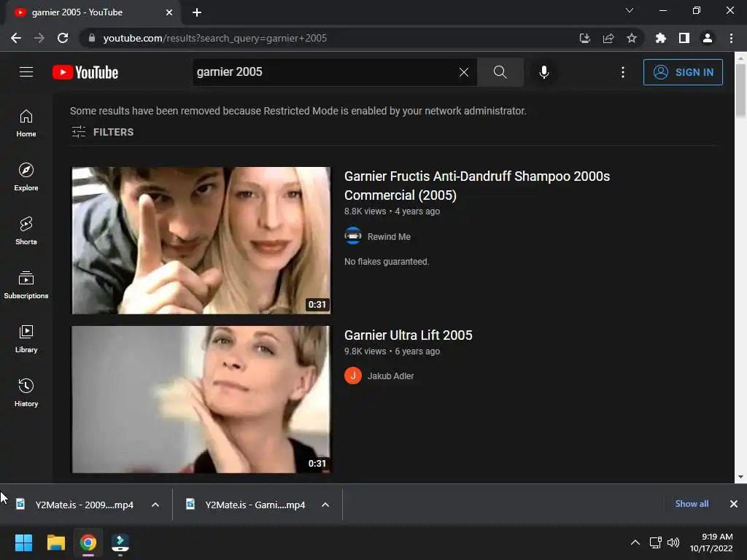747x560 pixels.
Task: Visit the Jakub Adler channel name
Action: click(390, 376)
